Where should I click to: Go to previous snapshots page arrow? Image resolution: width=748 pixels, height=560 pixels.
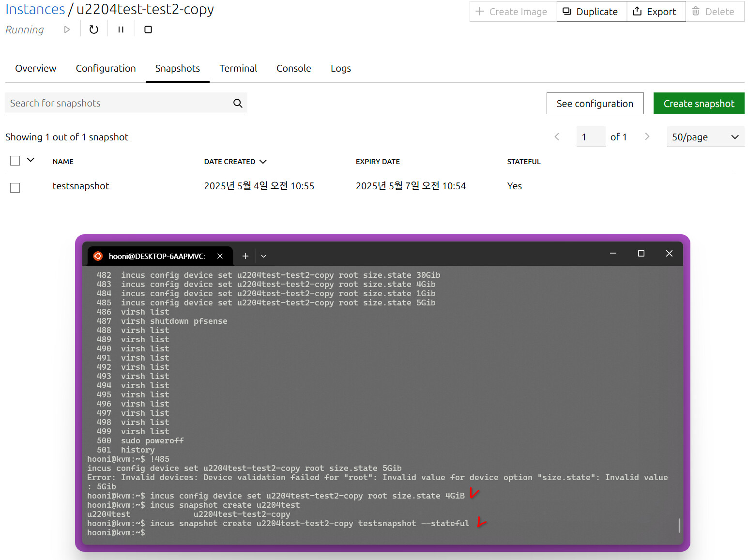click(x=557, y=137)
